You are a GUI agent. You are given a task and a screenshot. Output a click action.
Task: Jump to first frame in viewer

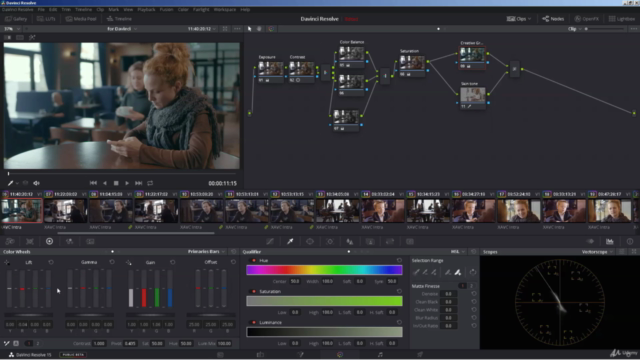click(x=93, y=183)
